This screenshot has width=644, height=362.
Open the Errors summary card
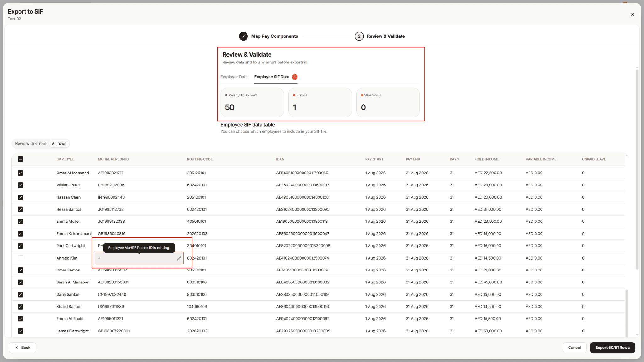pos(320,102)
